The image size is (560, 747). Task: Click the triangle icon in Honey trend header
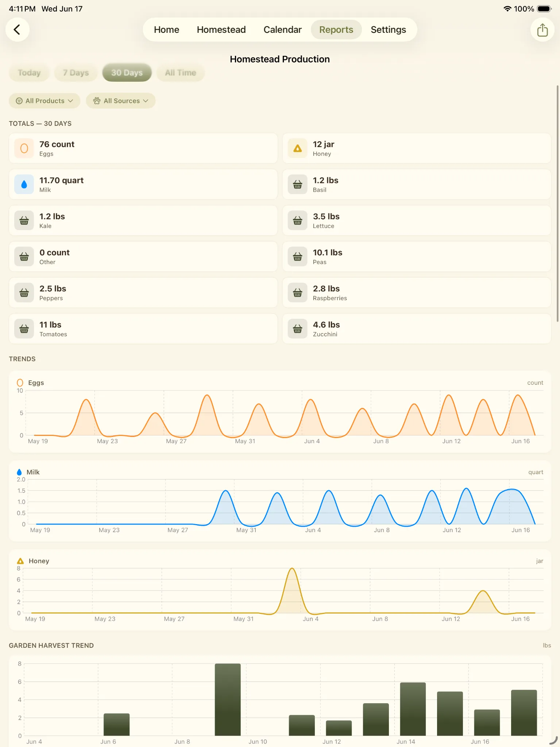[x=20, y=561]
